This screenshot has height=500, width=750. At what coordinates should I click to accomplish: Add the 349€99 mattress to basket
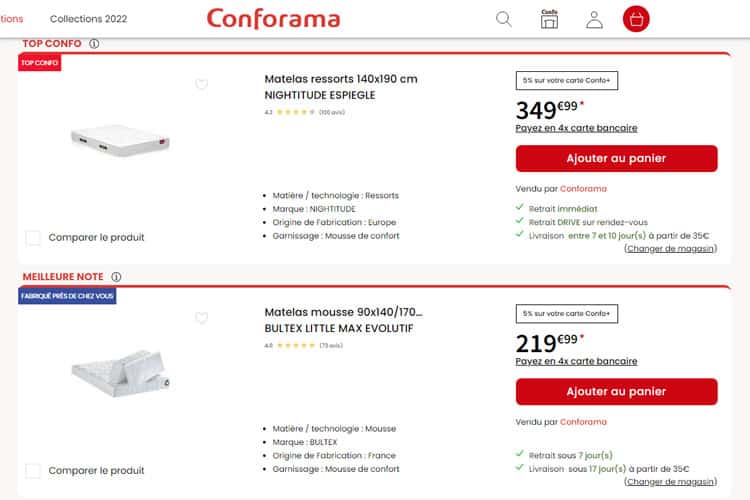click(x=616, y=158)
